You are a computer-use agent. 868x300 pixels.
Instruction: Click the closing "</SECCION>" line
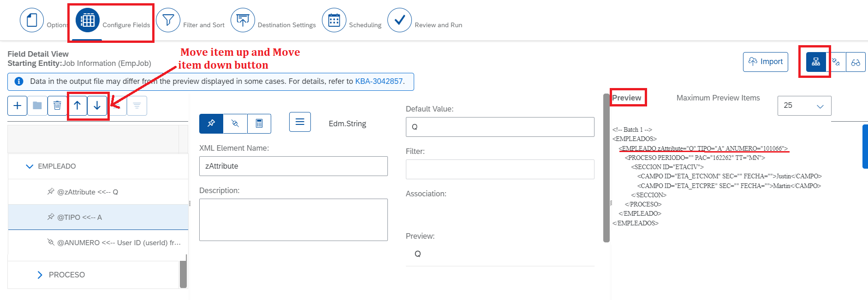tap(649, 195)
